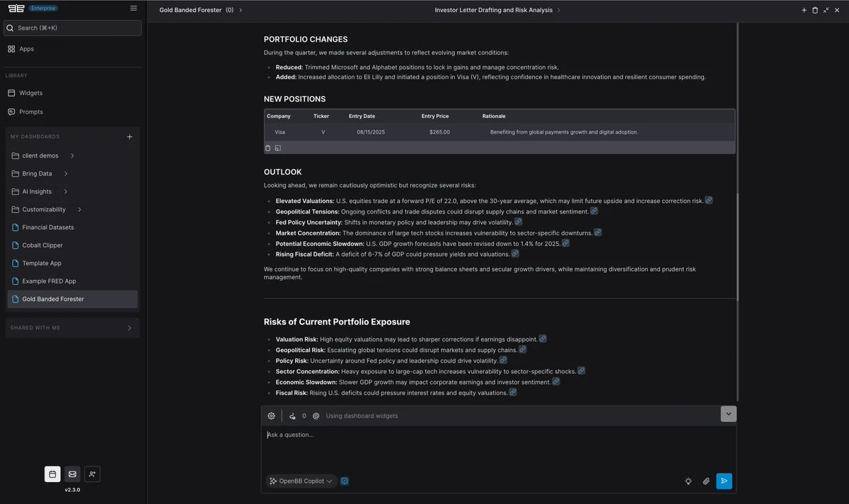Image resolution: width=849 pixels, height=504 pixels.
Task: Open the Prompts library item
Action: [31, 112]
